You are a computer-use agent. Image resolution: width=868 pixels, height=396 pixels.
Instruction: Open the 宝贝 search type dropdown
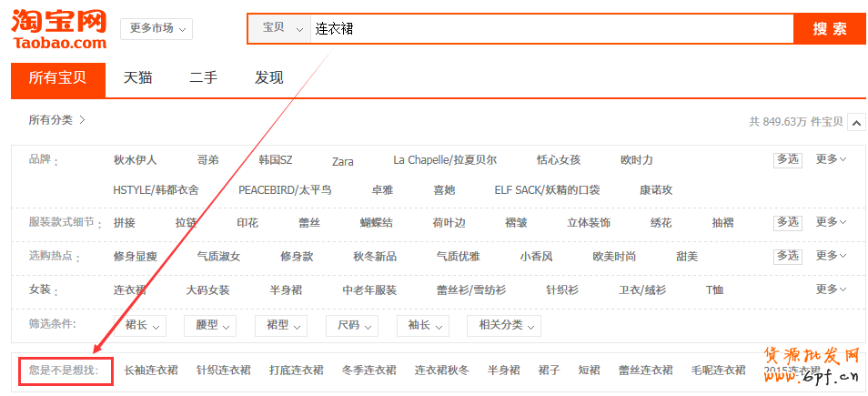coord(280,28)
